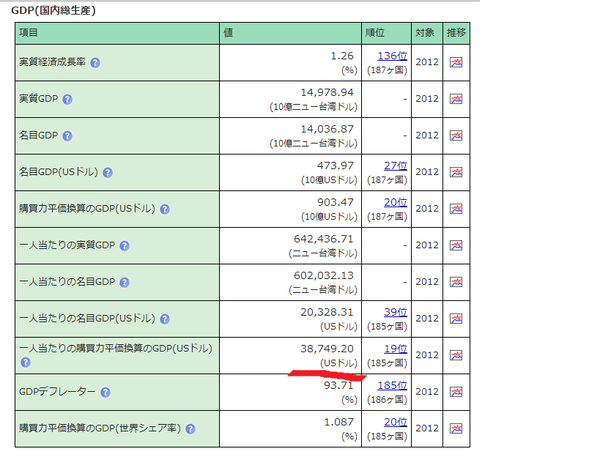This screenshot has height=457, width=600.
Task: Open trend chart icon for 一人当たりの名目GDP row
Action: tap(456, 282)
